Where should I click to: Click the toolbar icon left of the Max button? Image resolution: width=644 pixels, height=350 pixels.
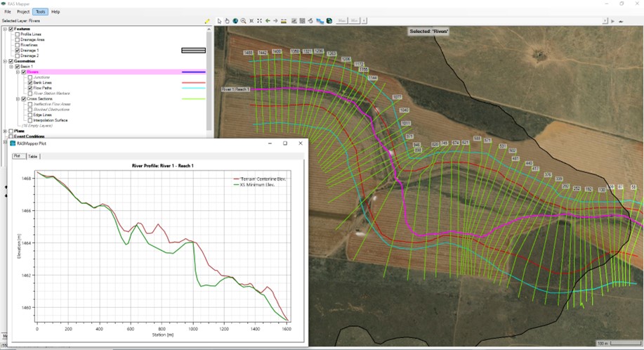329,21
